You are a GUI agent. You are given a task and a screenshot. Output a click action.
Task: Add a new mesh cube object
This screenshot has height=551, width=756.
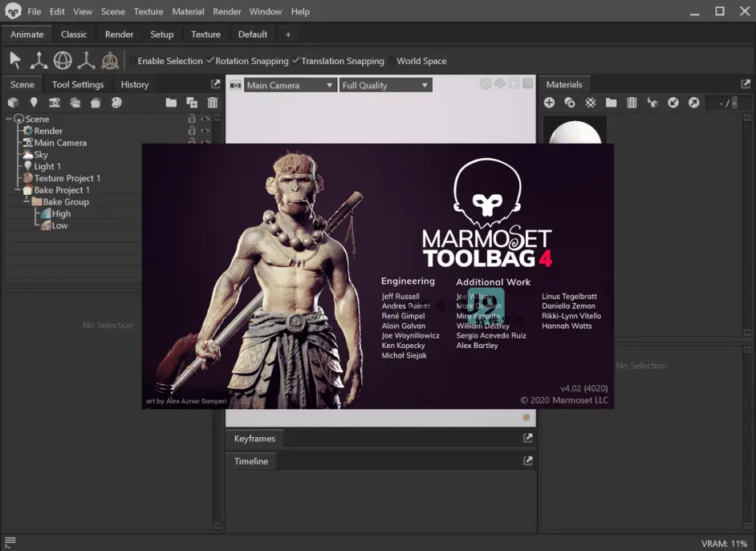coord(13,102)
